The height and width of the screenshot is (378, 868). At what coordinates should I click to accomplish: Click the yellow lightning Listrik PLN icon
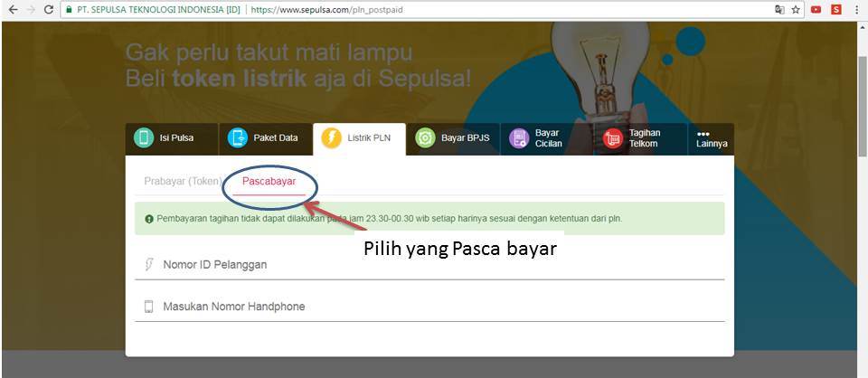(x=332, y=137)
